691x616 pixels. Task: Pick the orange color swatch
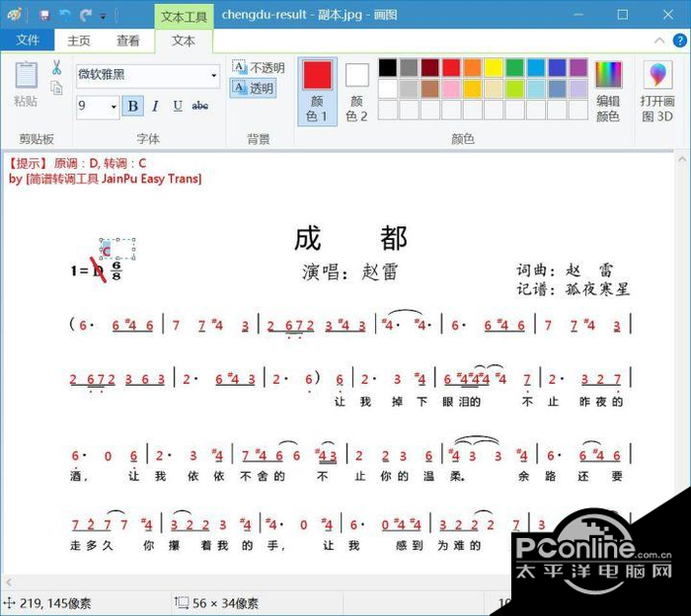(473, 68)
